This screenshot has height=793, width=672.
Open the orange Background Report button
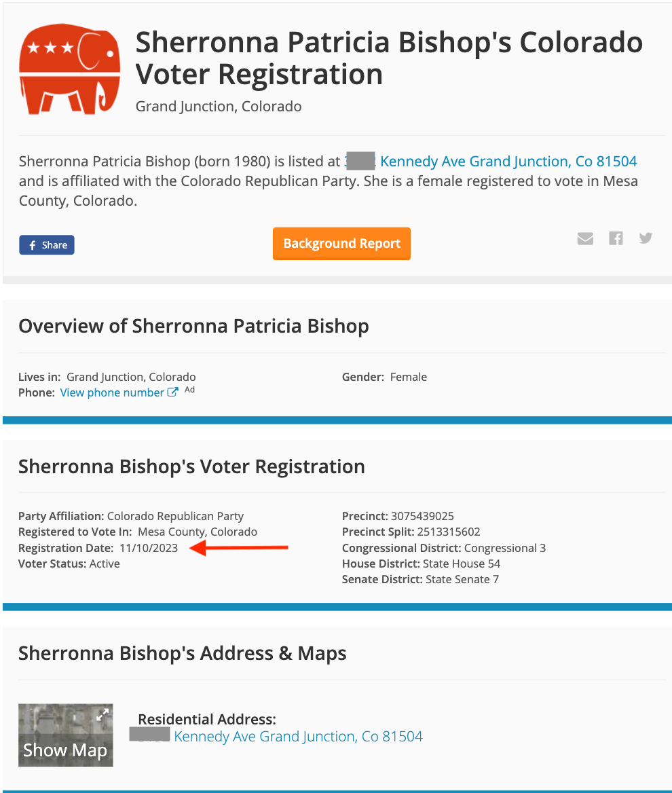(x=342, y=244)
